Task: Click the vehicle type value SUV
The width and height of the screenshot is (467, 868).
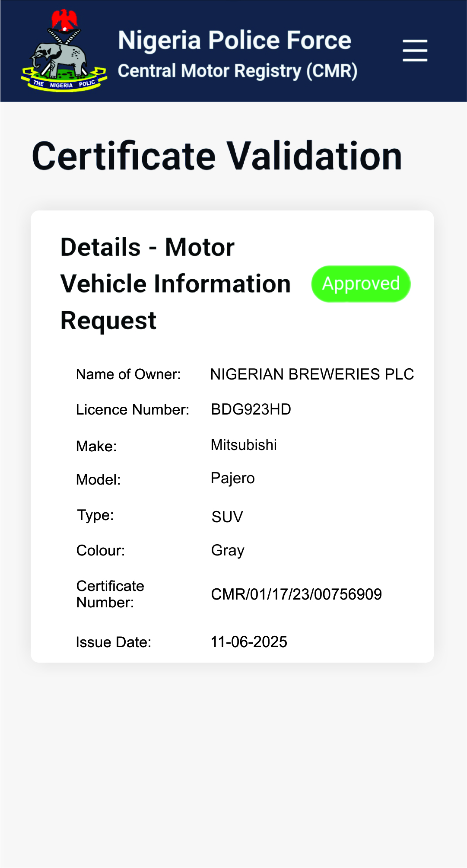Action: point(227,517)
